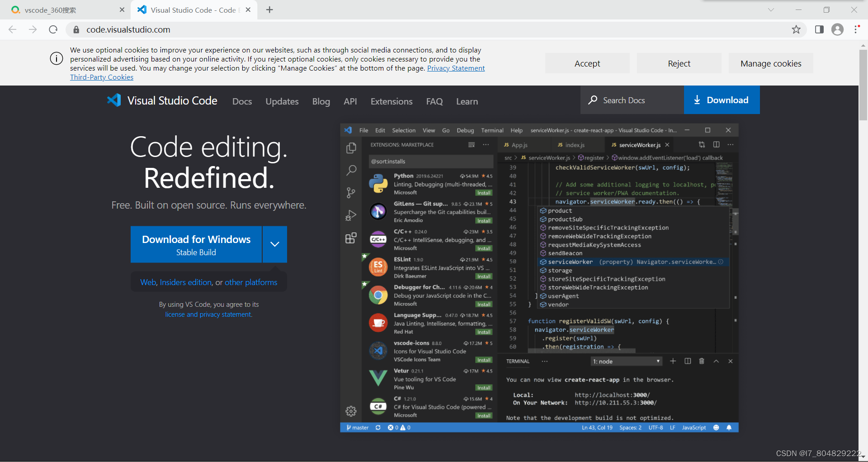The width and height of the screenshot is (868, 462).
Task: Click the Source Control icon in the preview
Action: tap(351, 193)
